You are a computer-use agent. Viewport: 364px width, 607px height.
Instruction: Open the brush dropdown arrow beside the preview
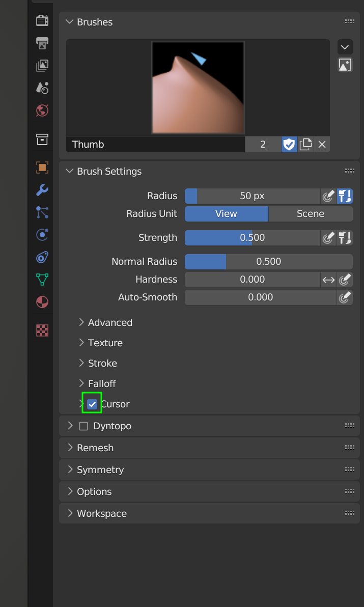coord(345,47)
